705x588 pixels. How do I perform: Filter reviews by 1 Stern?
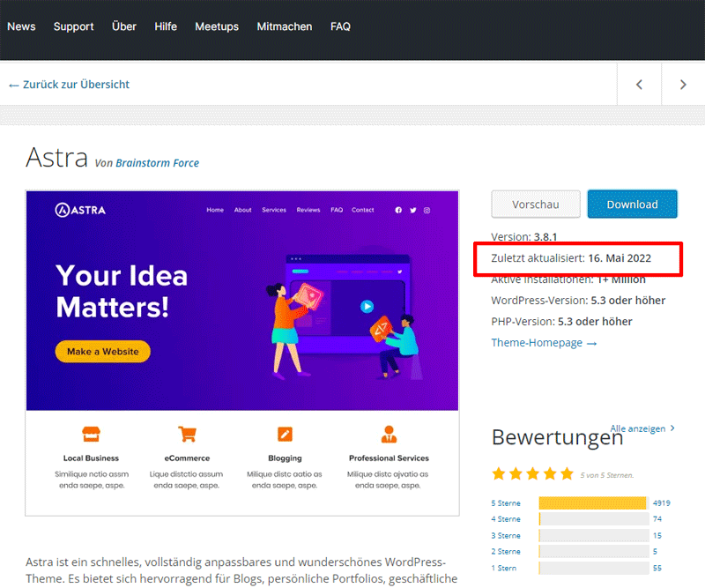point(503,568)
